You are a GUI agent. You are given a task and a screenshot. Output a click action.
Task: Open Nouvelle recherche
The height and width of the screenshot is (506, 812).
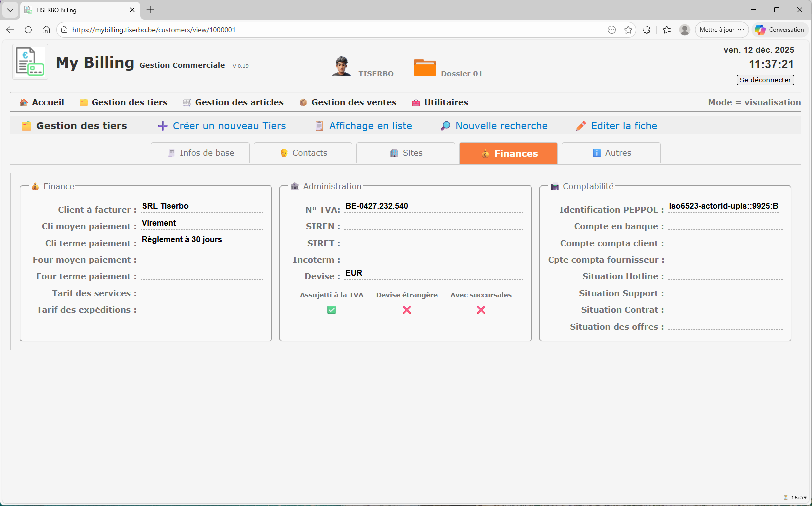500,126
